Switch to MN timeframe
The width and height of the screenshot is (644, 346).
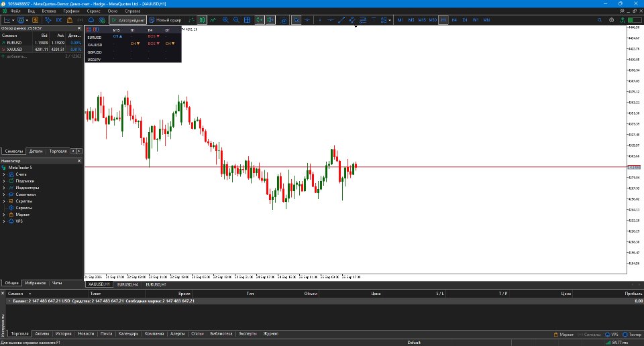pyautogui.click(x=487, y=19)
